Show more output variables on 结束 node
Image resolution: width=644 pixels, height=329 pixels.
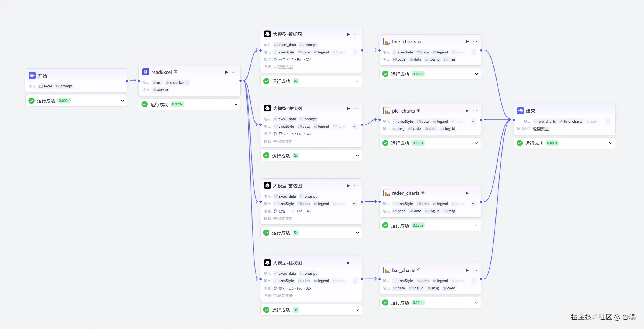point(608,121)
